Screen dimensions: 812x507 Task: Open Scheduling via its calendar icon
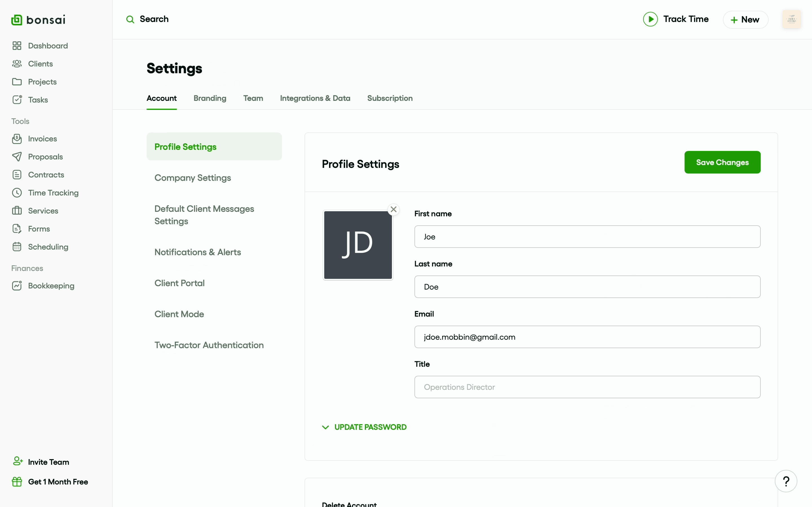click(x=17, y=247)
